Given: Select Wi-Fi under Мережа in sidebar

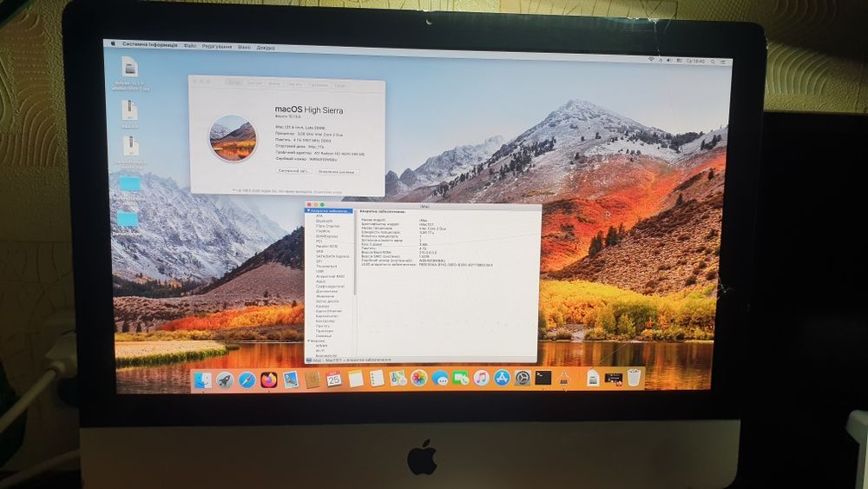Looking at the screenshot, I should coord(320,351).
